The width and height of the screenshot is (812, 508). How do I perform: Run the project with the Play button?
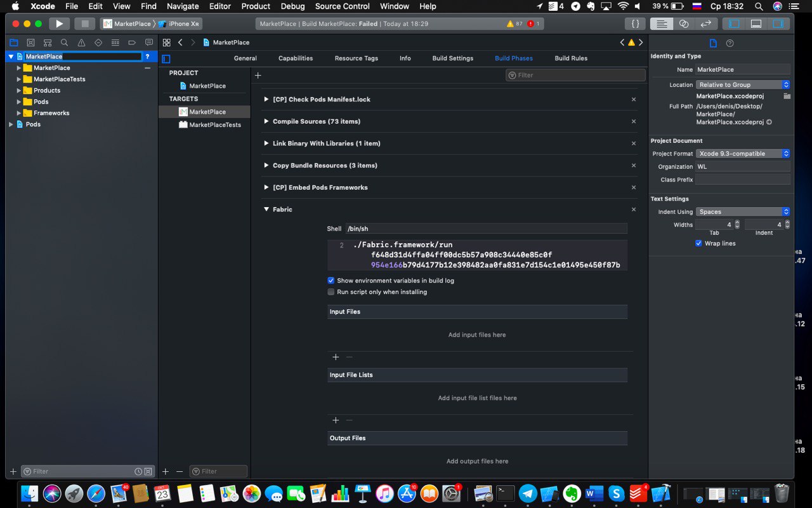pos(59,23)
